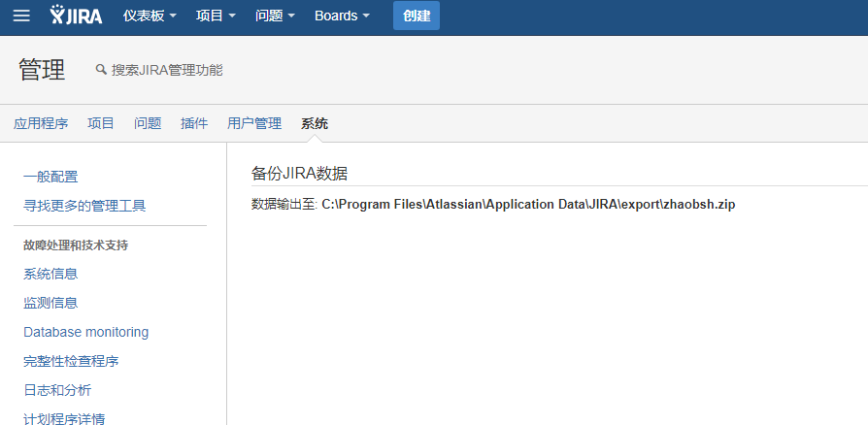Click the 故障处理和技术支持 section heading
Viewport: 868px width, 425px height.
point(76,245)
